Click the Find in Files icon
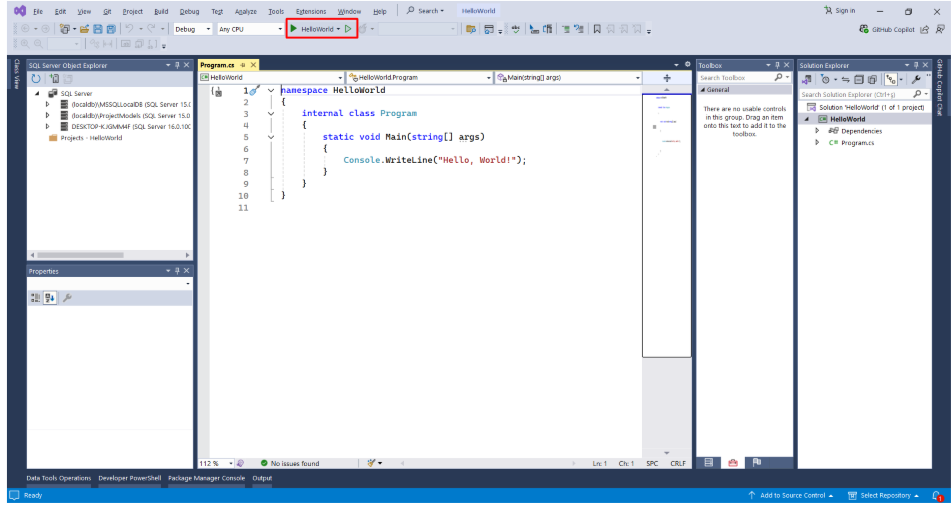This screenshot has height=505, width=952. tap(471, 29)
